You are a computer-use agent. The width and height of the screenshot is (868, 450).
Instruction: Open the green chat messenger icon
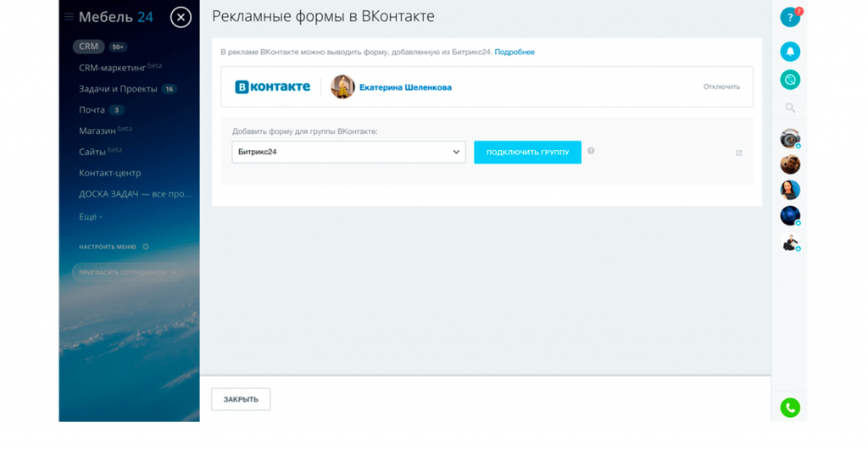tap(790, 80)
